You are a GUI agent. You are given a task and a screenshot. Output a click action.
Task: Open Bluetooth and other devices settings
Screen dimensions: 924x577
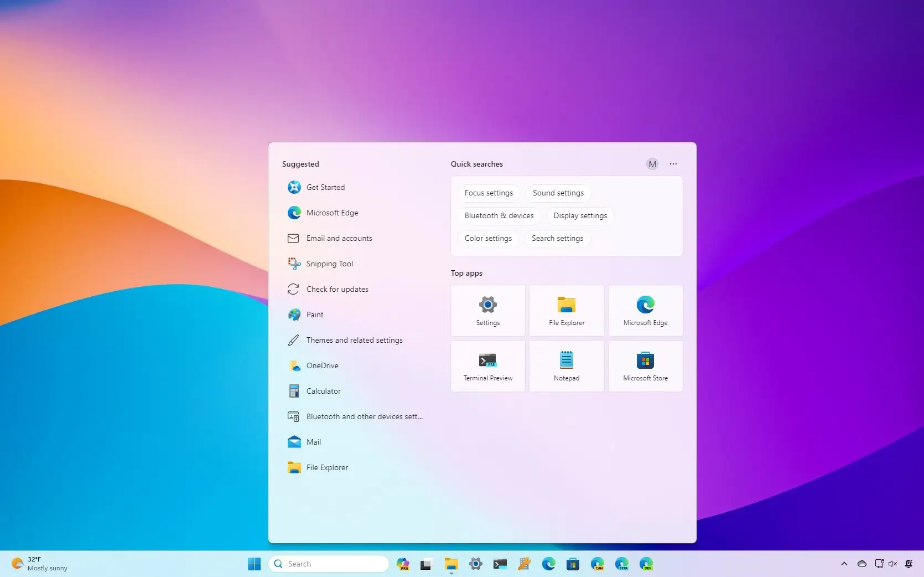[x=354, y=416]
